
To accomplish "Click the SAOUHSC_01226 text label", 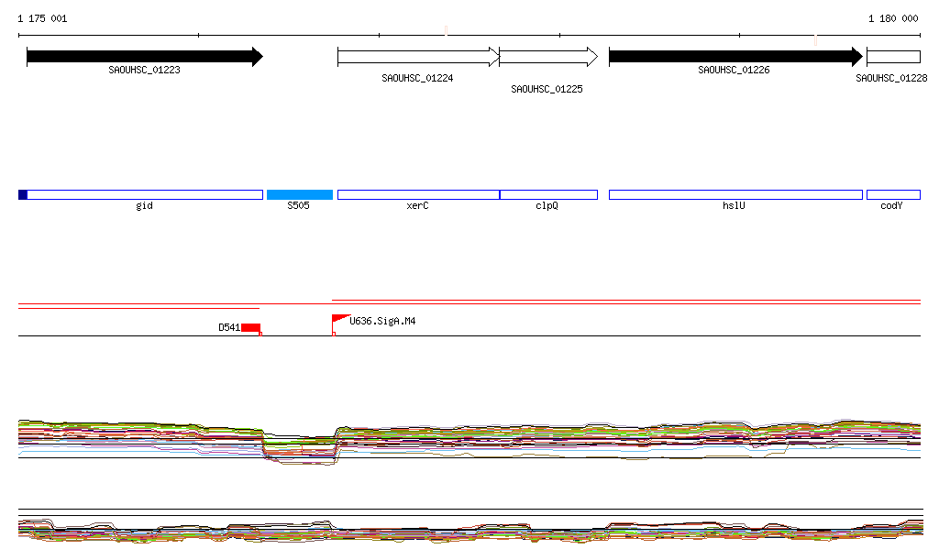I will (734, 71).
